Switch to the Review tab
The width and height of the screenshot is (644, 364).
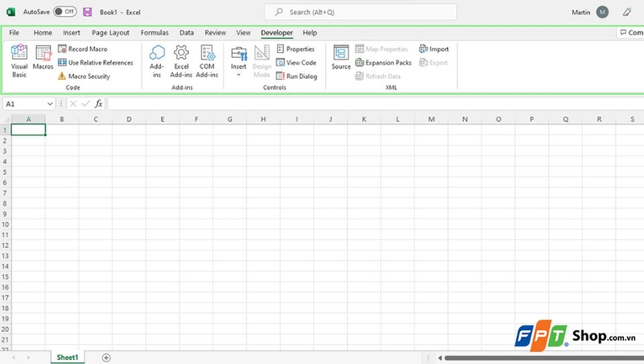[215, 32]
